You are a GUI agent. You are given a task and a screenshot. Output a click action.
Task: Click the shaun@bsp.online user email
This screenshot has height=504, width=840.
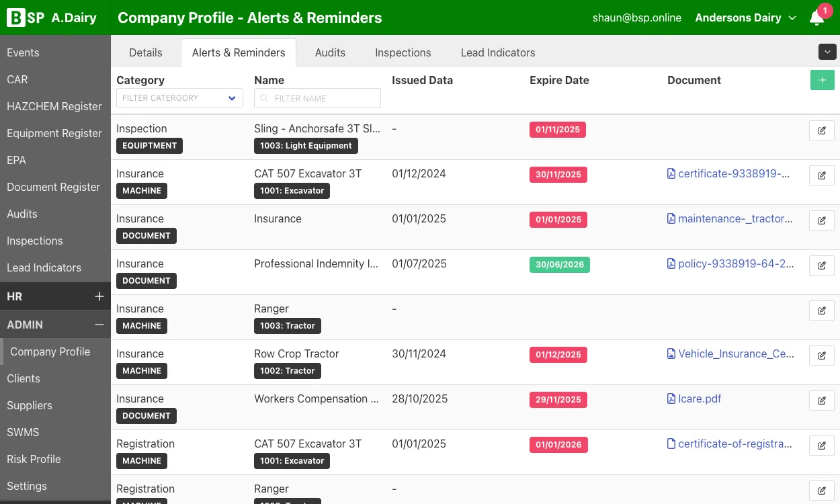[x=637, y=18]
